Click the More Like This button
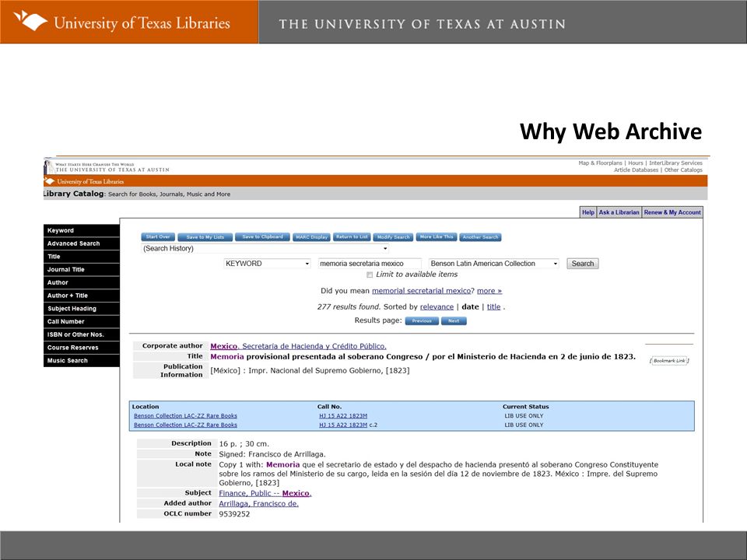The image size is (747, 560). coord(437,237)
